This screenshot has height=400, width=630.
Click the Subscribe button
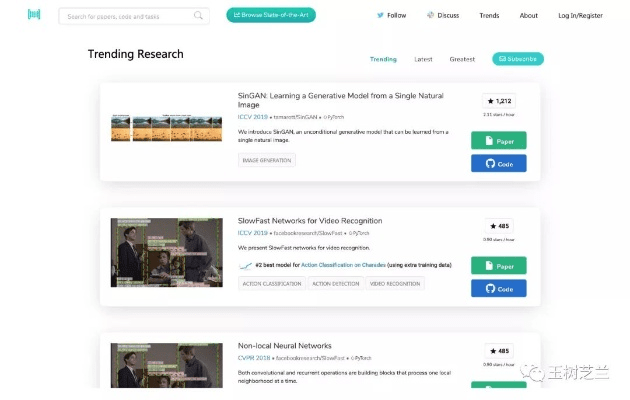pos(517,59)
